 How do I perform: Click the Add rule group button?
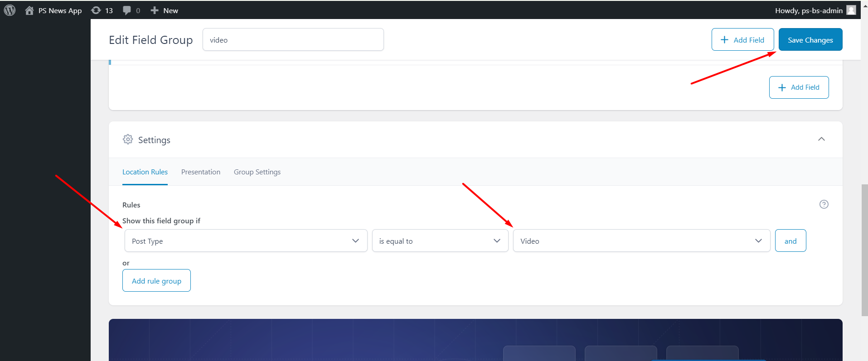tap(156, 280)
